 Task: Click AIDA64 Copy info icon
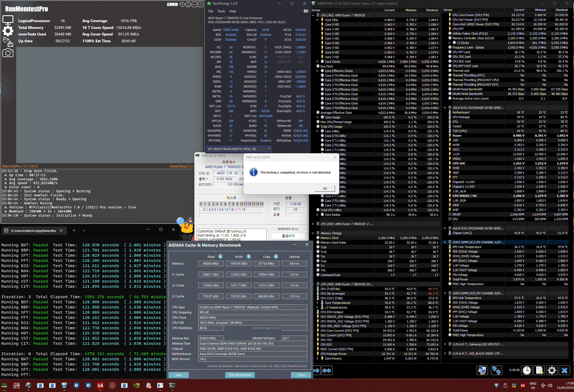(x=276, y=256)
